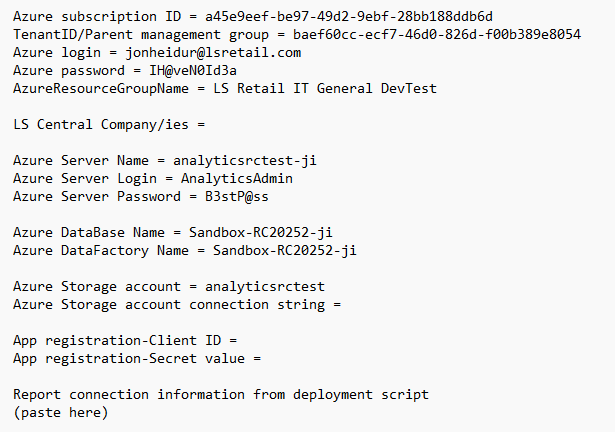
Task: Click the LS Retail IT General DevTest text
Action: pos(325,89)
